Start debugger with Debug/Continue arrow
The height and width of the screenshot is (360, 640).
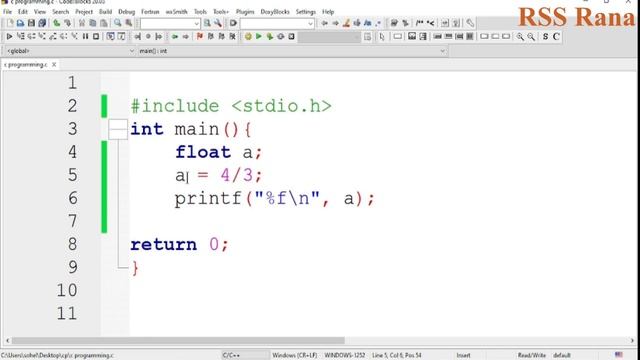point(9,37)
